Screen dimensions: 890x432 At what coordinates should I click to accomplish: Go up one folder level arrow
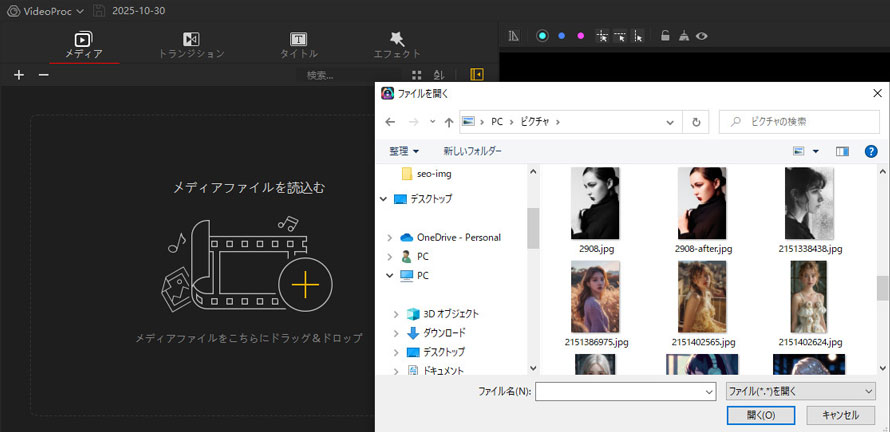[x=449, y=122]
